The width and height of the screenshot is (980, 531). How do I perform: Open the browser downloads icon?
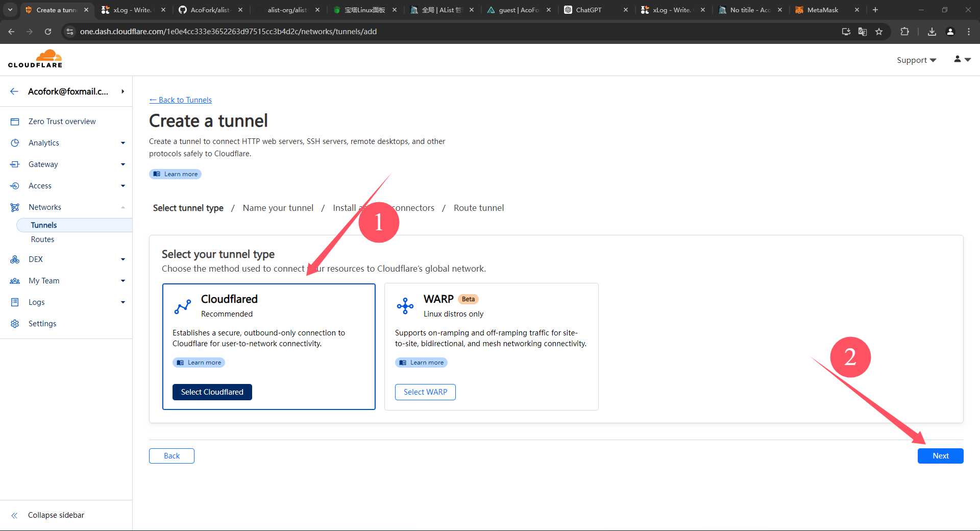tap(932, 32)
